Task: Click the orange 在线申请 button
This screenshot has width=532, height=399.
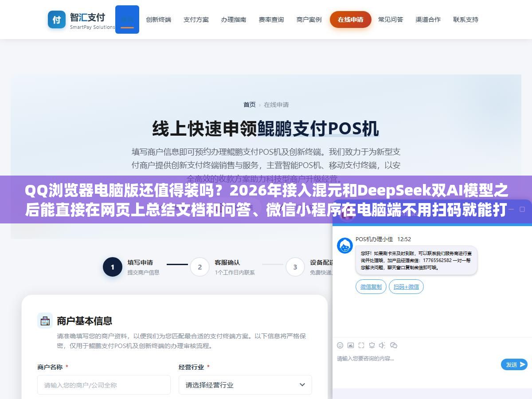Action: point(350,20)
